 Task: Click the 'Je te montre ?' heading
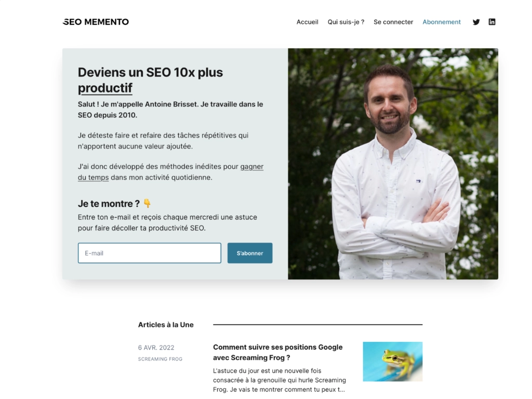109,204
